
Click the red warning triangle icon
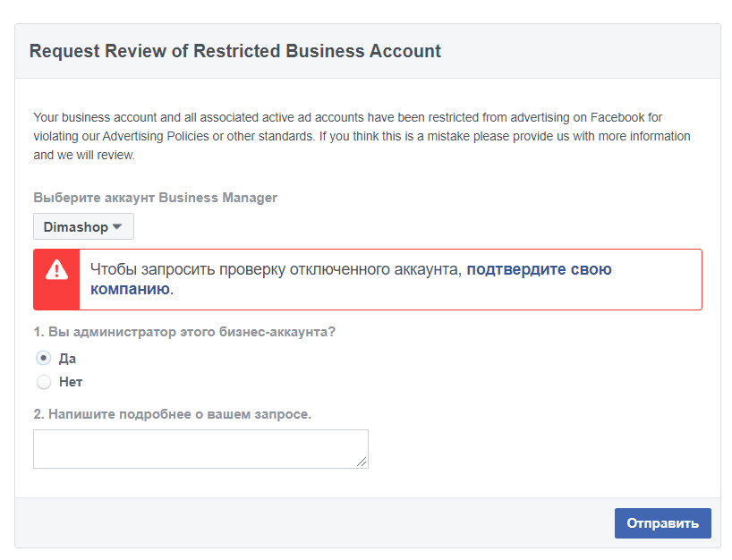(x=56, y=270)
